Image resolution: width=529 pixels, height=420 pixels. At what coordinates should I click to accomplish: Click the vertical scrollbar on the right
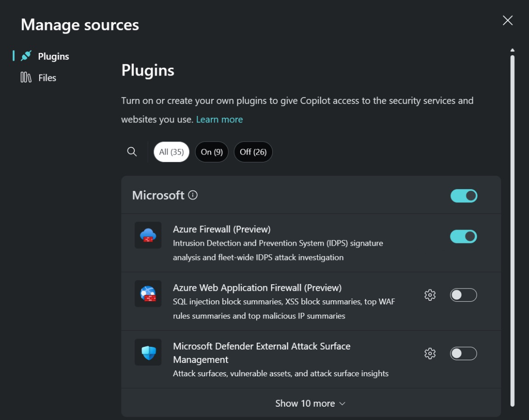coord(512,230)
